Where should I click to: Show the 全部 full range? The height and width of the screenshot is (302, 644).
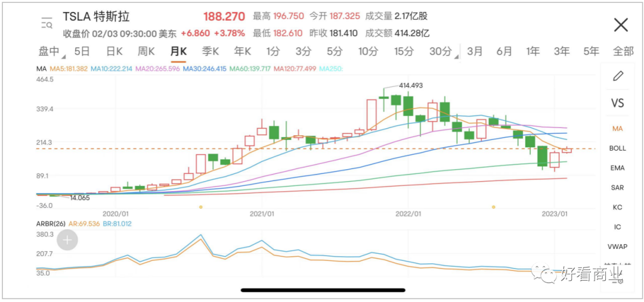(x=623, y=52)
